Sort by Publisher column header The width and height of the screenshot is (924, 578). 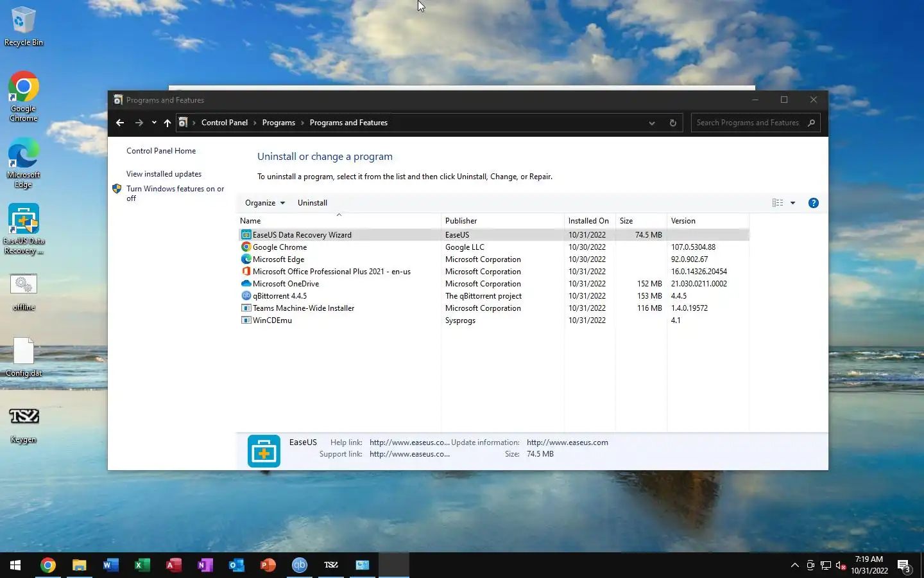502,221
